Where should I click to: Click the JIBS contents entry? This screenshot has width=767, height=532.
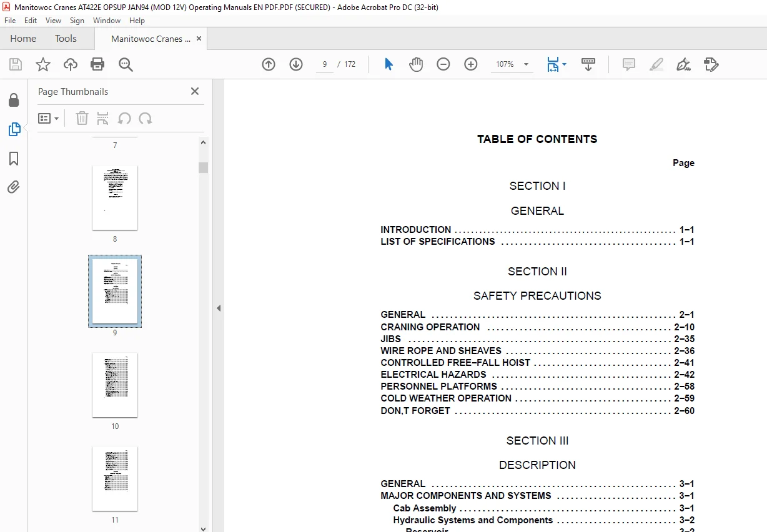[x=537, y=339]
